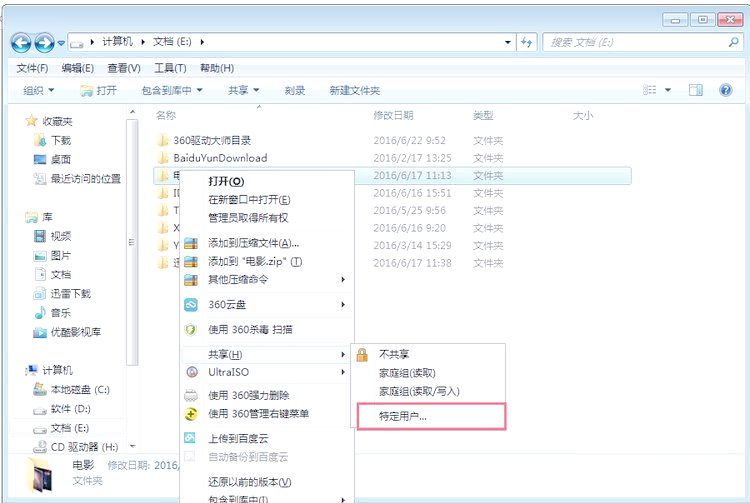Viewport: 750px width, 503px height.
Task: Expand the 360云盘 submenu
Action: 266,305
